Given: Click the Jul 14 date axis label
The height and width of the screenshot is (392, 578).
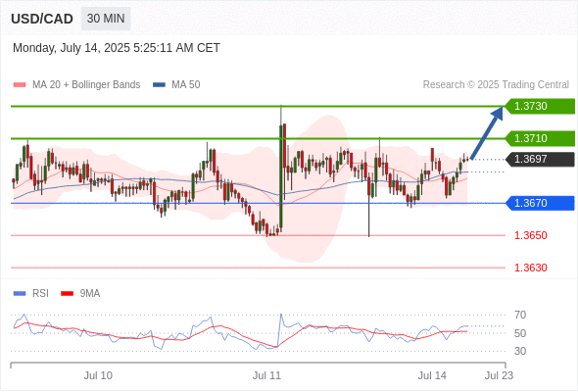Looking at the screenshot, I should (x=432, y=375).
